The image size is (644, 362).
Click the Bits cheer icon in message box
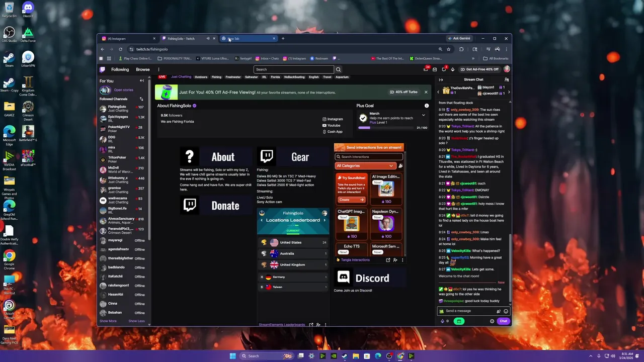tap(499, 311)
